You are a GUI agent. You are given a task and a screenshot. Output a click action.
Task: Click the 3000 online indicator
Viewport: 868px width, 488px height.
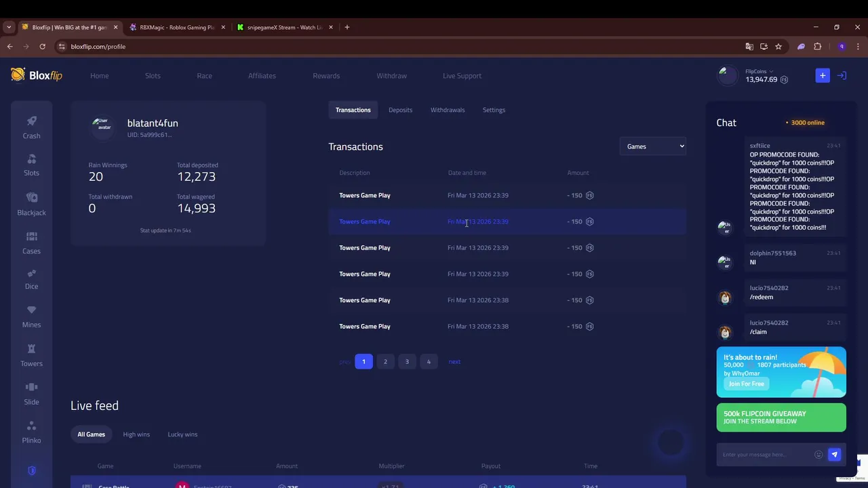(805, 123)
